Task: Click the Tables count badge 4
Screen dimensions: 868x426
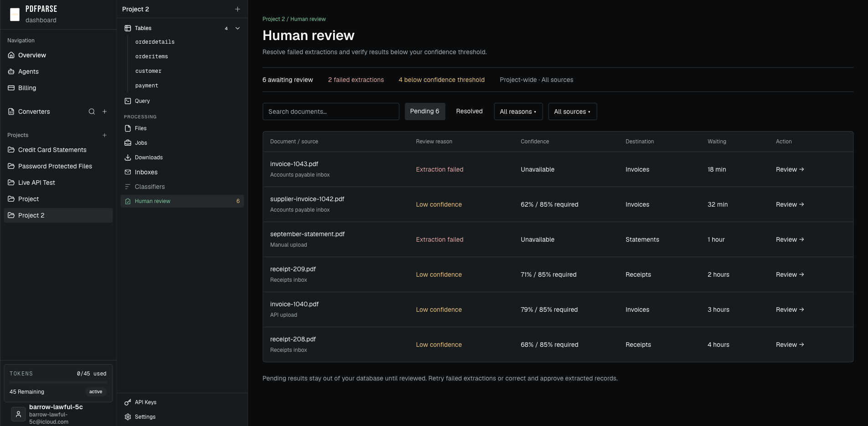Action: coord(226,28)
